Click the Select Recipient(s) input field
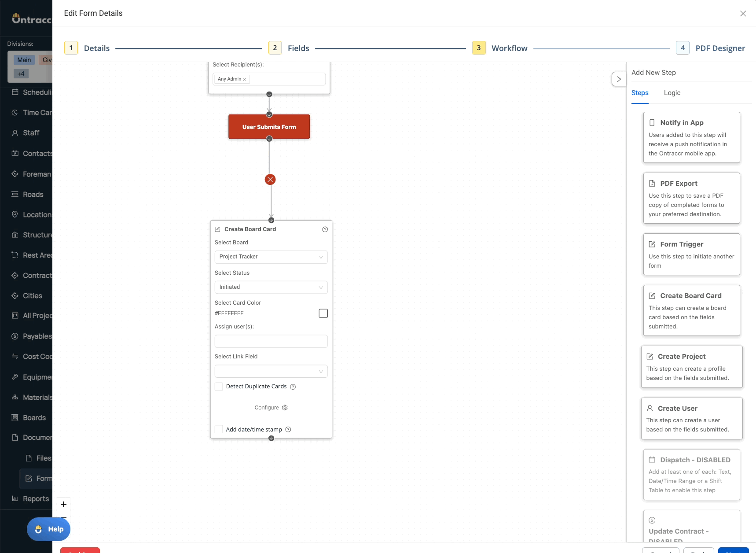 pos(269,79)
